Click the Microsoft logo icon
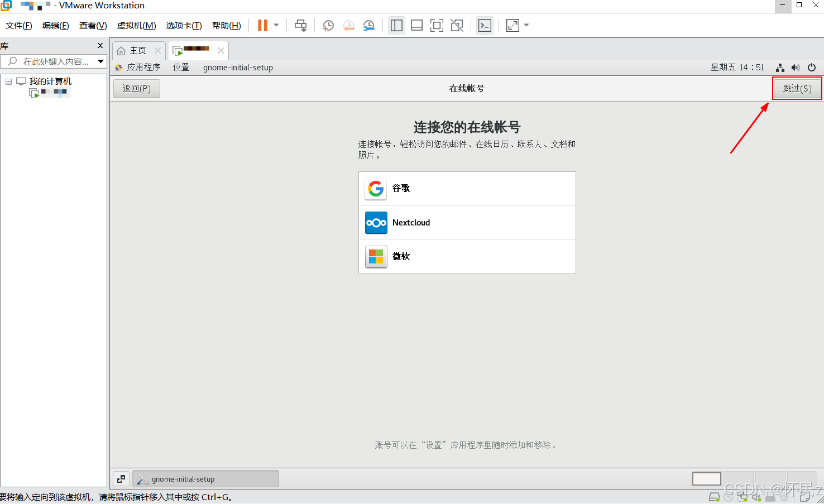Image resolution: width=824 pixels, height=504 pixels. pyautogui.click(x=376, y=257)
